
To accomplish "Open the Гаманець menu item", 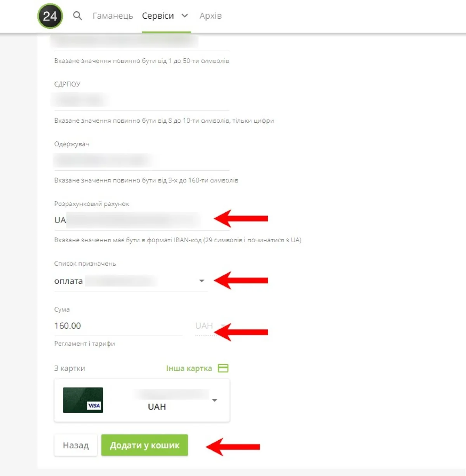I will (113, 16).
